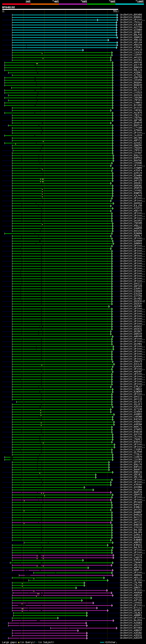This screenshot has height=644, width=146.
Task: Click the UniRef100_C4M3N8 hit label
Action: coord(131,417)
